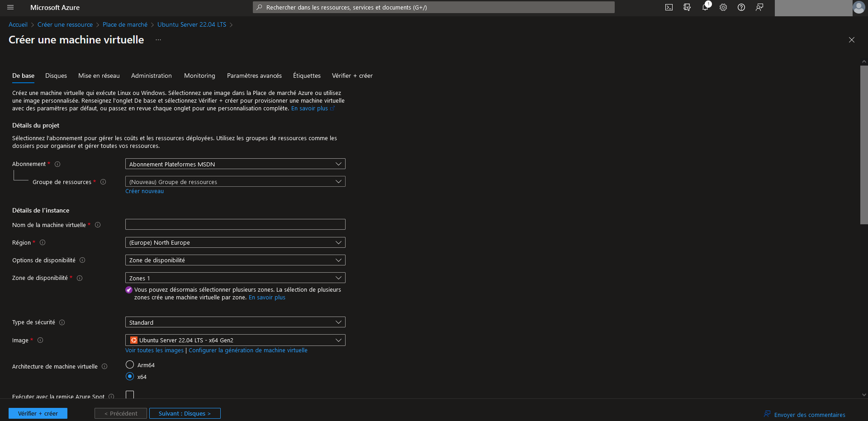Show info tooltip for Zone de disponibilité
Image resolution: width=868 pixels, height=421 pixels.
tap(80, 278)
